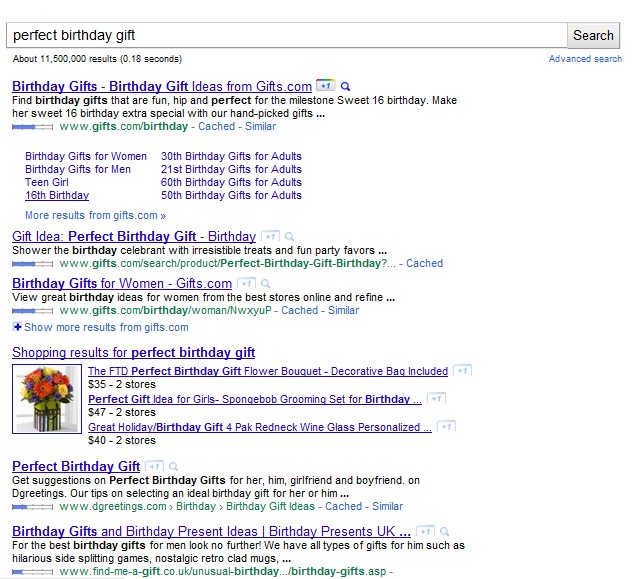634x579 pixels.
Task: Open Birthday Gifts for Men sitelink
Action: 78,169
